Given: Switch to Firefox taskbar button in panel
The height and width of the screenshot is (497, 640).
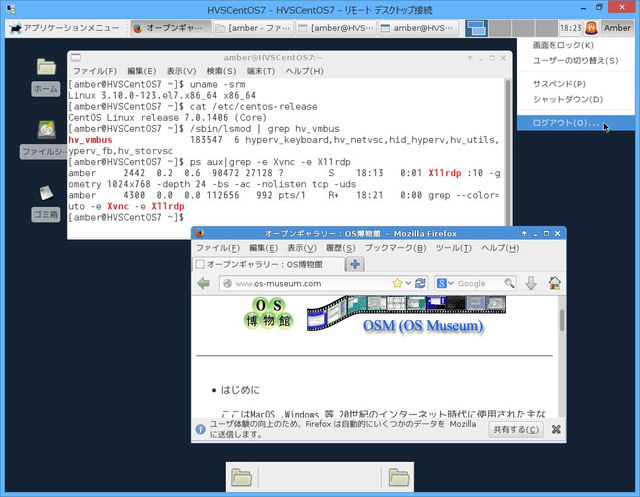Looking at the screenshot, I should pos(171,28).
